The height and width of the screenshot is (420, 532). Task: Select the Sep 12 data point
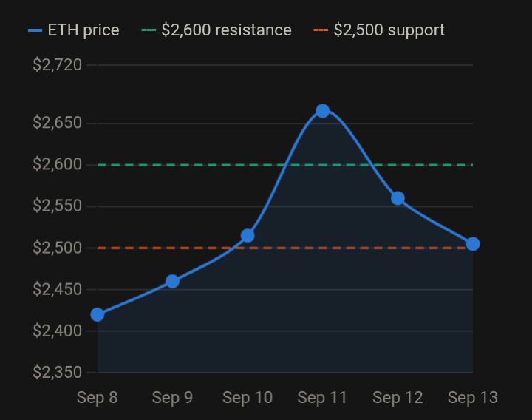tap(398, 198)
